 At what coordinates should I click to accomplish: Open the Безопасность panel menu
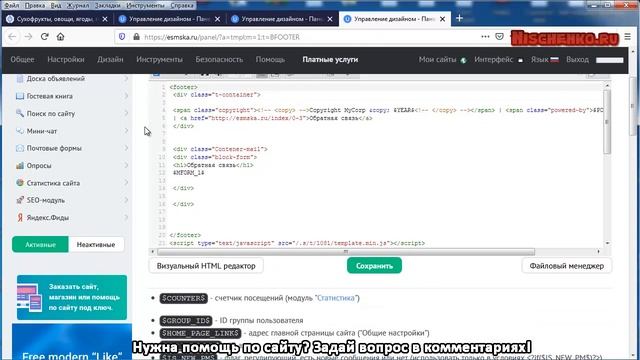tap(219, 60)
